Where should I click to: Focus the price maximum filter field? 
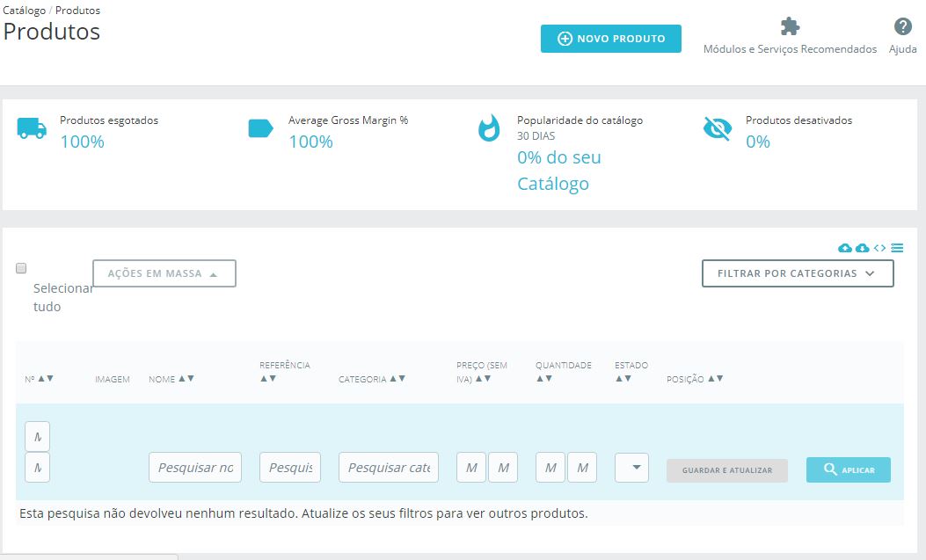click(503, 468)
